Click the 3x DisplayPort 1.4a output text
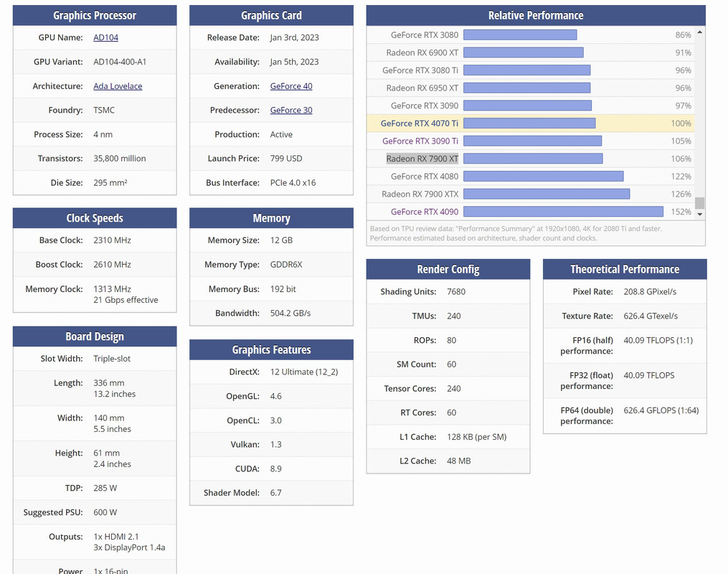Screen dimensions: 728x574 130,547
